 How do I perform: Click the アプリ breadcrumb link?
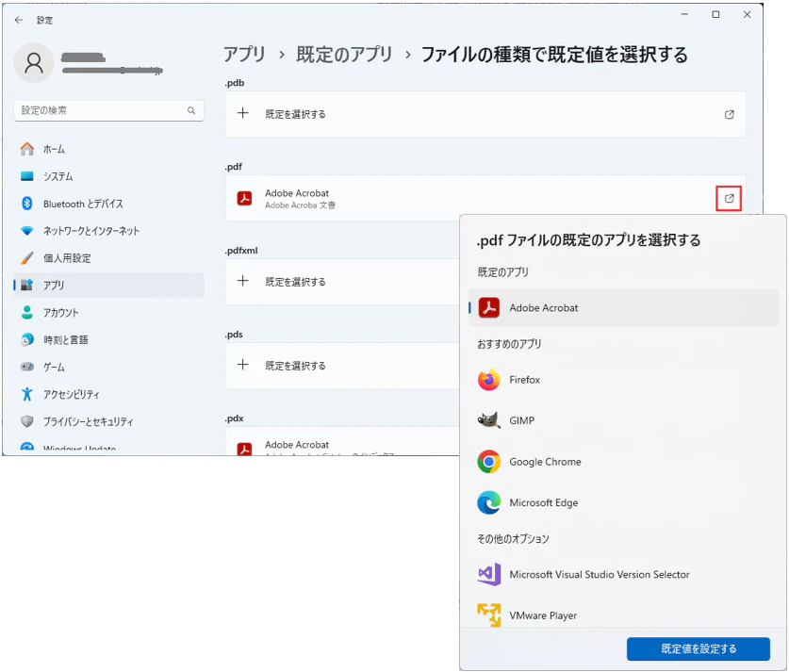[x=244, y=55]
